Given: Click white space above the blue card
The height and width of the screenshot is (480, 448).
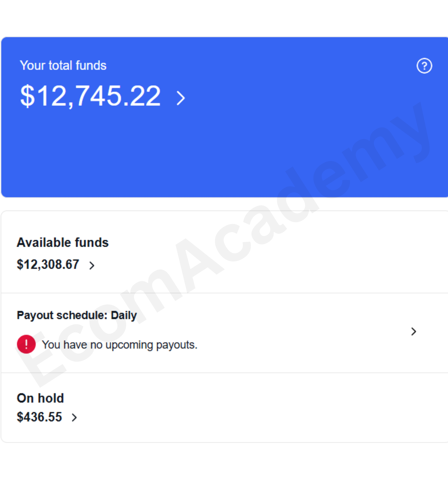Looking at the screenshot, I should 224,18.
